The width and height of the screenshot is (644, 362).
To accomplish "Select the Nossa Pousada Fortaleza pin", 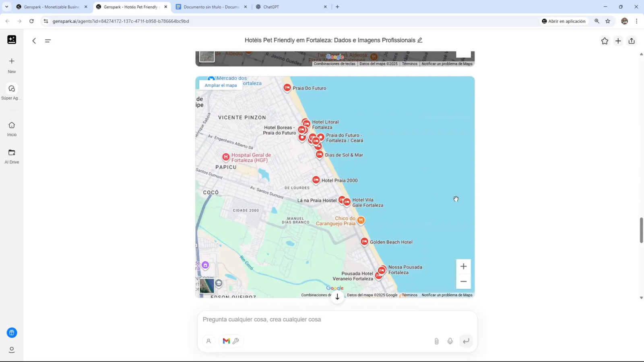I will pos(382,270).
